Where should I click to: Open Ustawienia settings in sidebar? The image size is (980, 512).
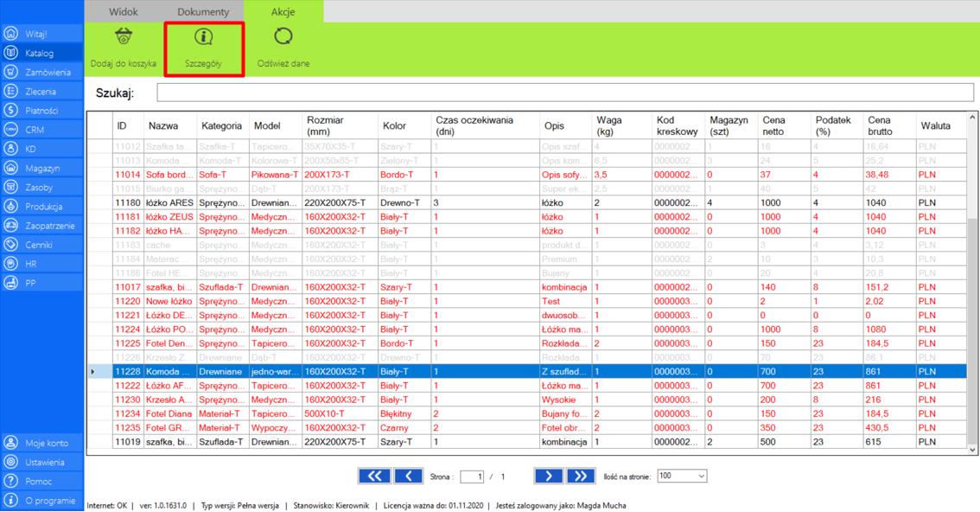tap(45, 463)
